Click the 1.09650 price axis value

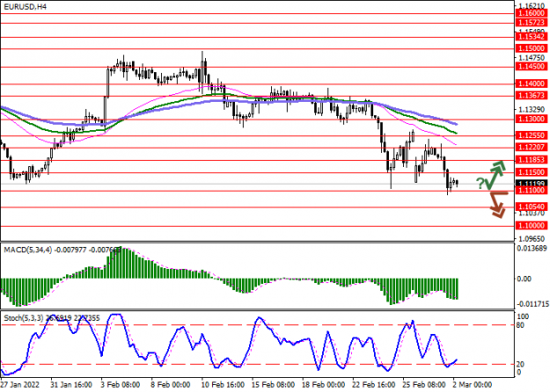tap(532, 239)
